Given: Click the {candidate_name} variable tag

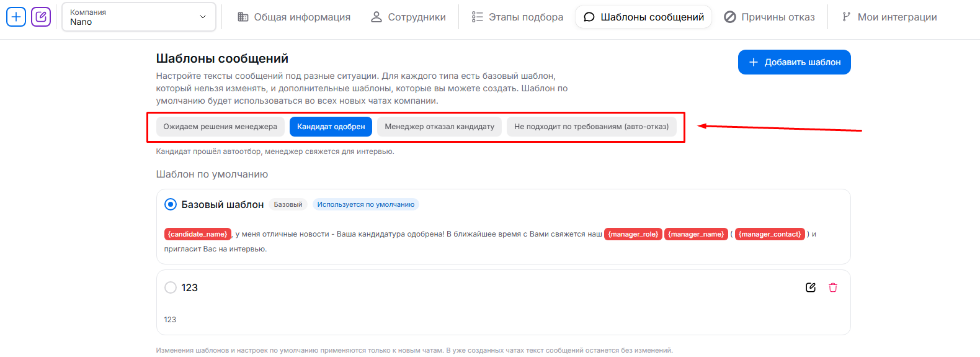Looking at the screenshot, I should (x=198, y=234).
